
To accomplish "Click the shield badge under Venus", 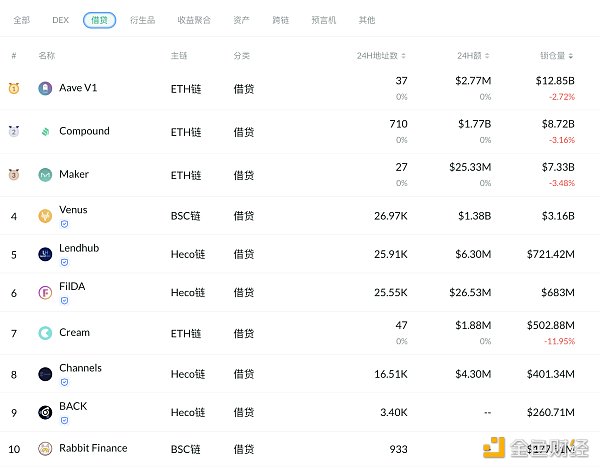I will tap(64, 225).
